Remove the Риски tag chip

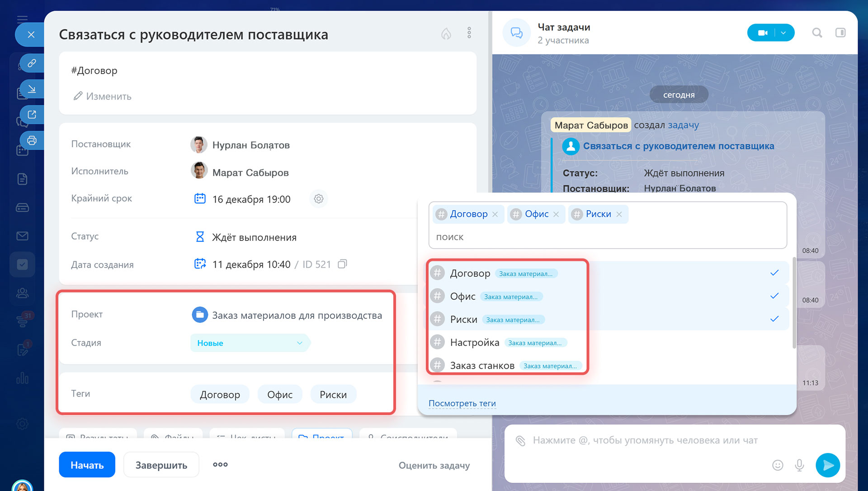pyautogui.click(x=619, y=214)
